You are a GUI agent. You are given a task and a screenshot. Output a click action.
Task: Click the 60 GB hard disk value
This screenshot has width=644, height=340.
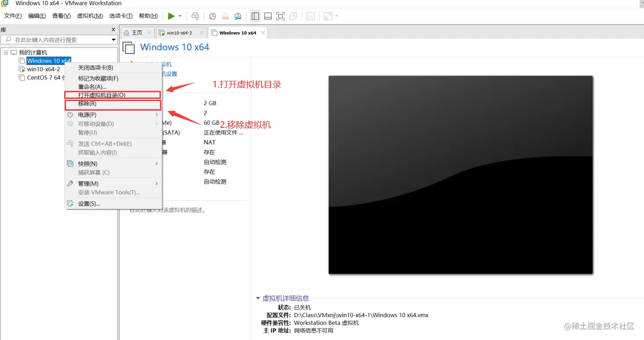point(212,123)
